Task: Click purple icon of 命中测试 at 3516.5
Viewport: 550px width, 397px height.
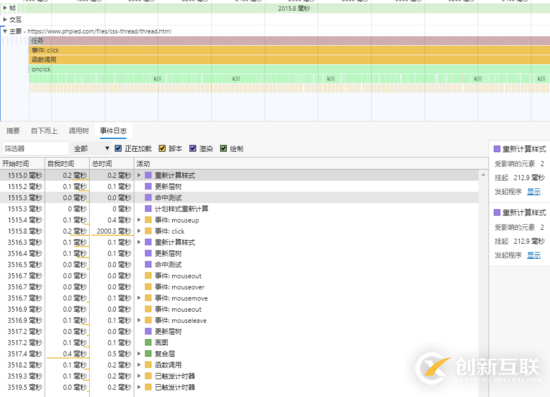Action: pyautogui.click(x=148, y=264)
